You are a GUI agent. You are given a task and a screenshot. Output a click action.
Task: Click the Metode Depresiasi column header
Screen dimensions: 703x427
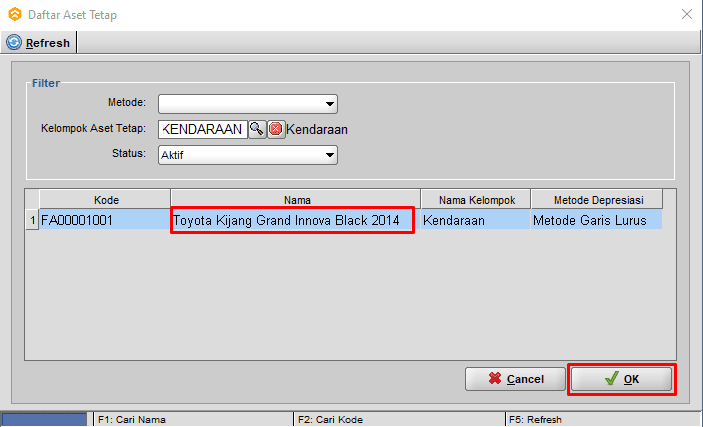point(594,199)
